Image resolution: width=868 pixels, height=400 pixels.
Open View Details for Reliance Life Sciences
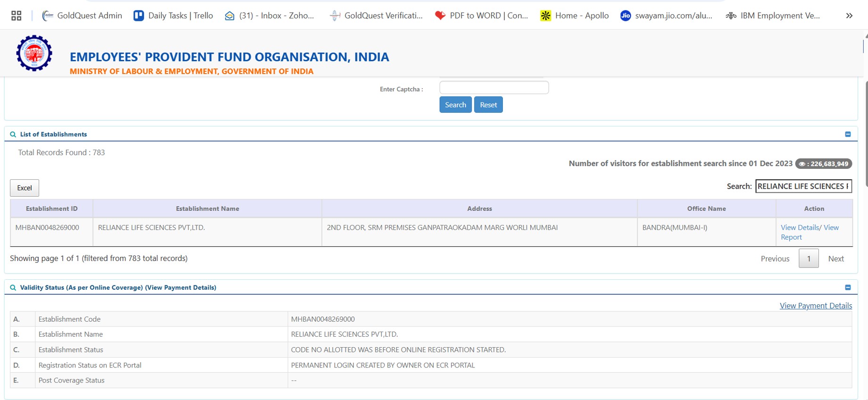(x=800, y=227)
